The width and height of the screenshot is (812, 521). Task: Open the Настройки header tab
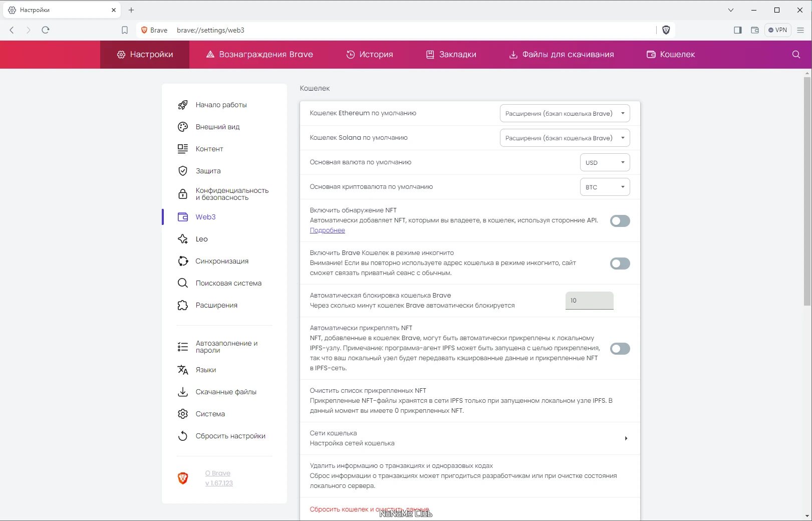pos(145,55)
